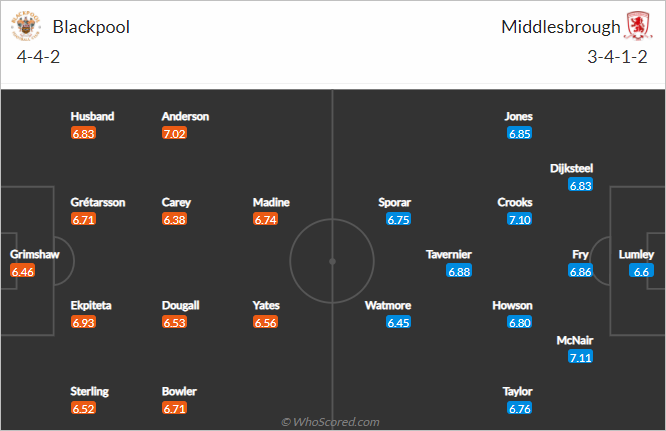Image resolution: width=666 pixels, height=431 pixels.
Task: Select Anderson's 7.02 rating badge
Action: point(174,134)
